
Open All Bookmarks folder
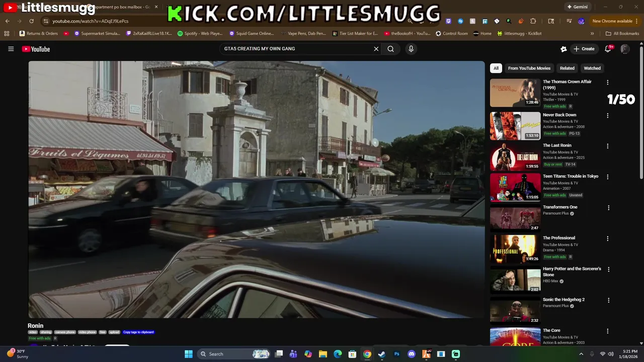pyautogui.click(x=622, y=34)
